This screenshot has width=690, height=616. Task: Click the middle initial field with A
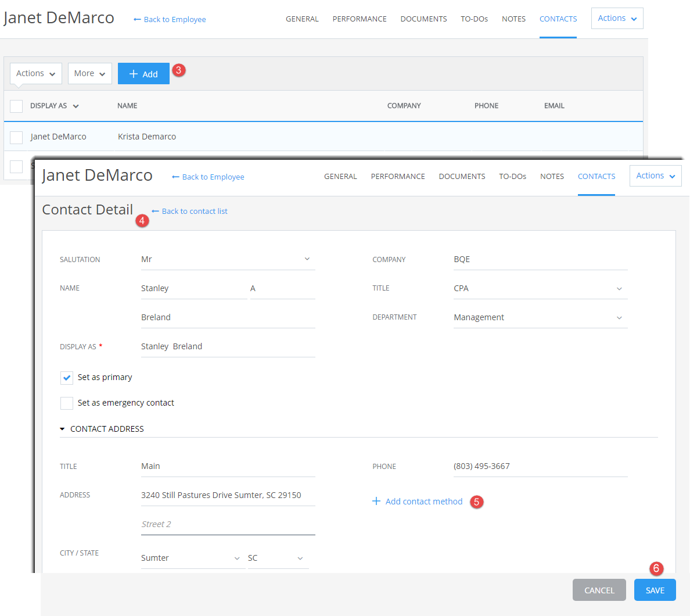pyautogui.click(x=282, y=288)
